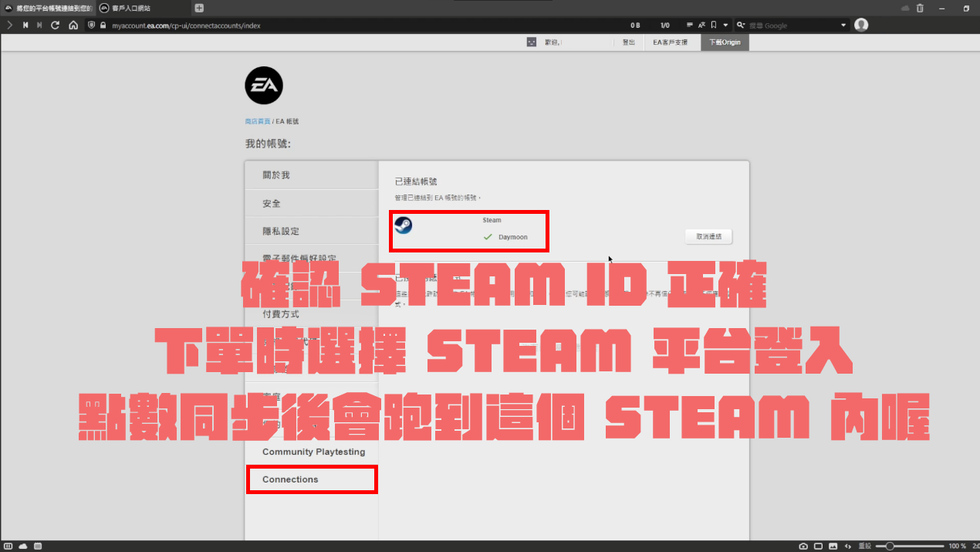Open the closed tabs trash icon

pyautogui.click(x=920, y=8)
